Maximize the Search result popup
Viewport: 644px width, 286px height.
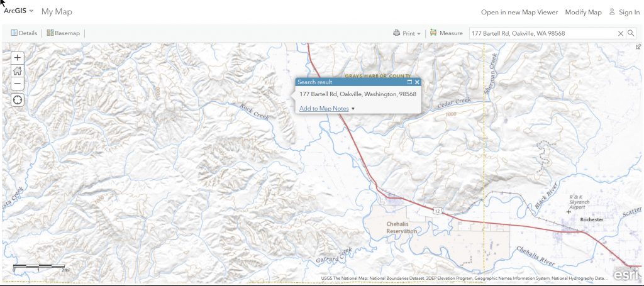[409, 82]
